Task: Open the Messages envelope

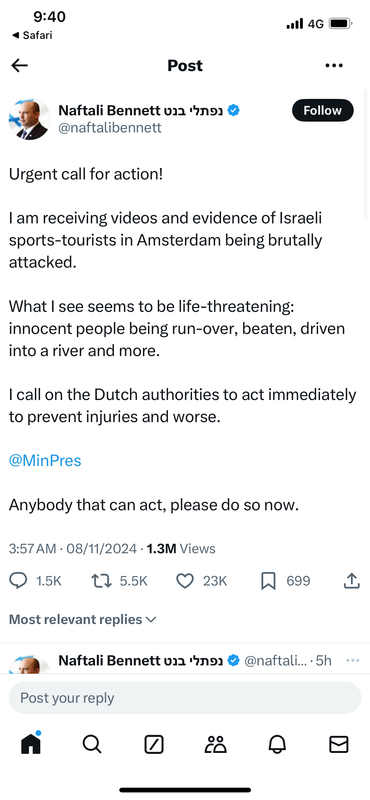Action: 338,745
